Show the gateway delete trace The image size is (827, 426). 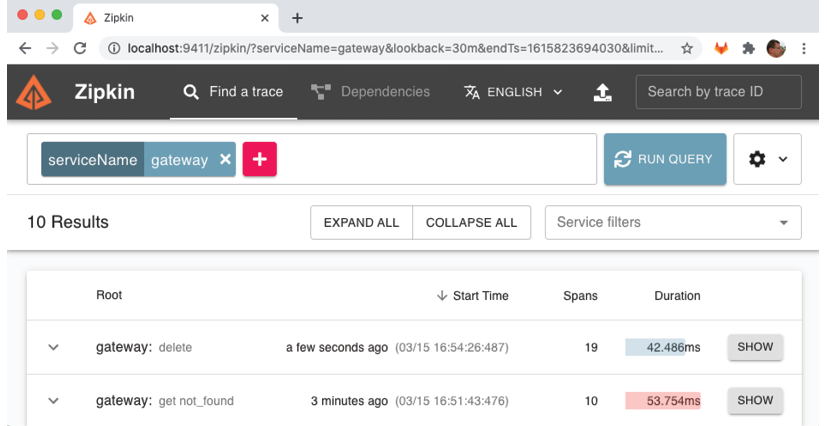[755, 347]
